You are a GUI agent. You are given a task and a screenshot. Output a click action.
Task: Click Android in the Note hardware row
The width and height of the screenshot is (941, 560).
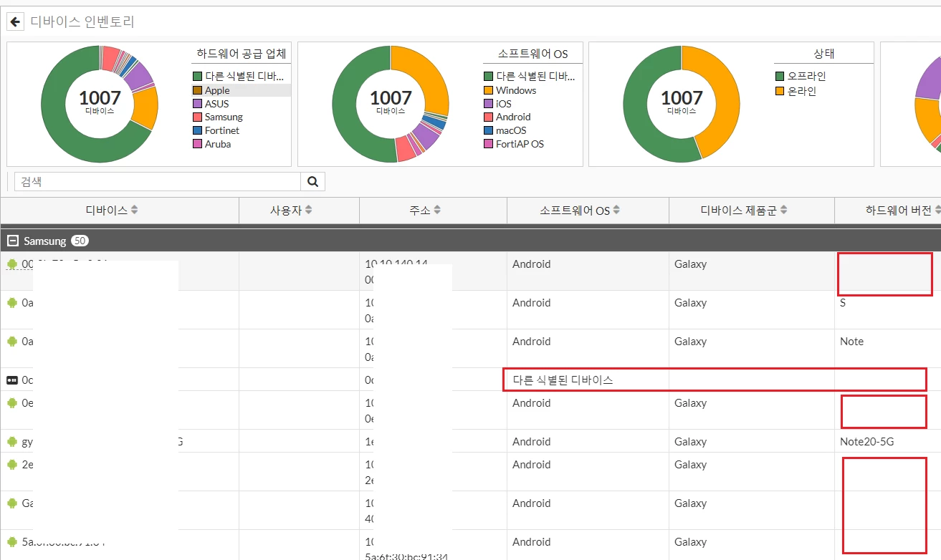[x=531, y=342]
